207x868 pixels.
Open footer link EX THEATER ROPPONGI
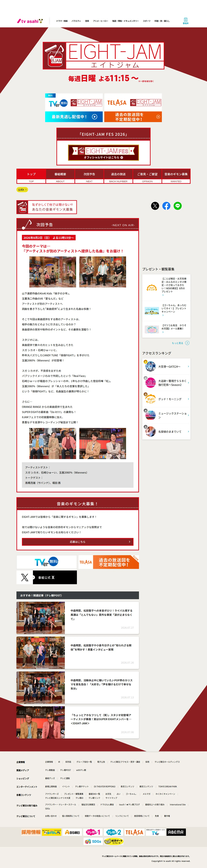[104, 786]
